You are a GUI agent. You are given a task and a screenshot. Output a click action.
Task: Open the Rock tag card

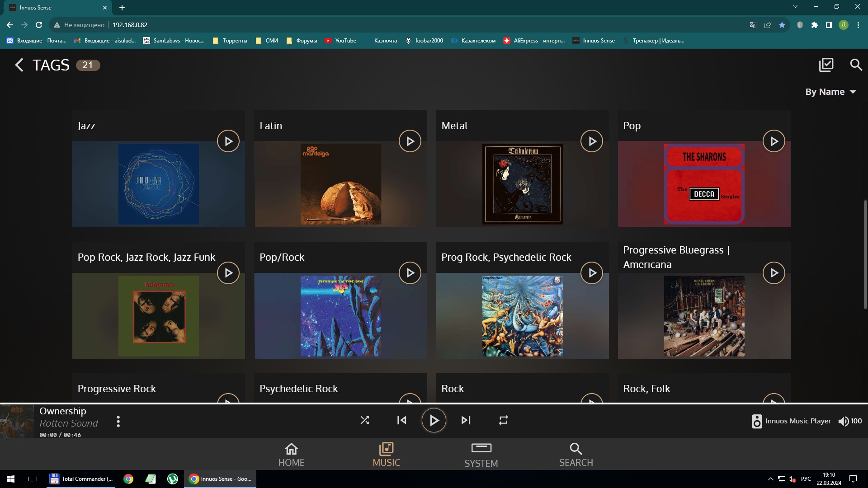(522, 388)
